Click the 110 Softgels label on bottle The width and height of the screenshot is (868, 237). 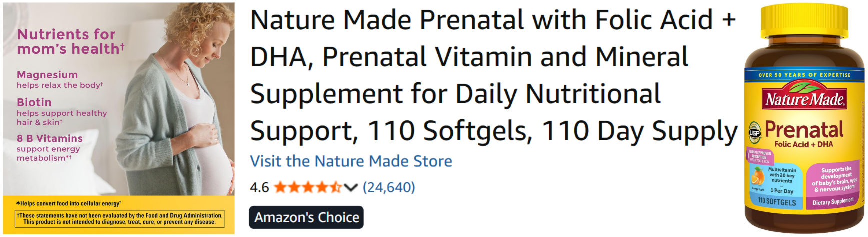tap(776, 201)
